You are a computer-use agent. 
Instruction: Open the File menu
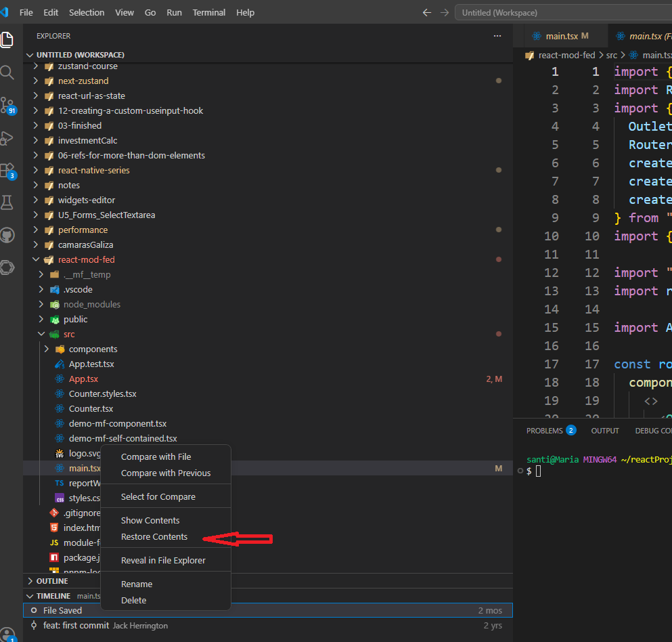26,13
